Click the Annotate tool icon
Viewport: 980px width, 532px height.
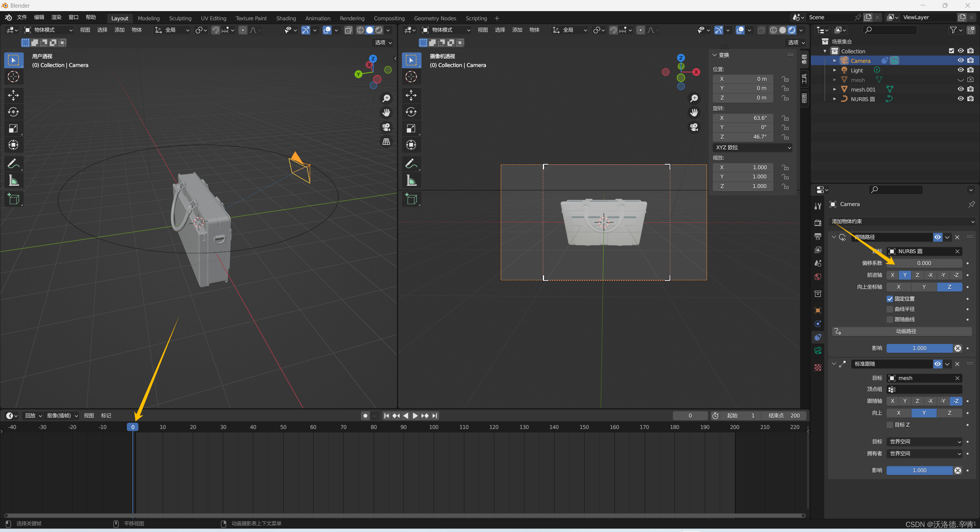(13, 163)
